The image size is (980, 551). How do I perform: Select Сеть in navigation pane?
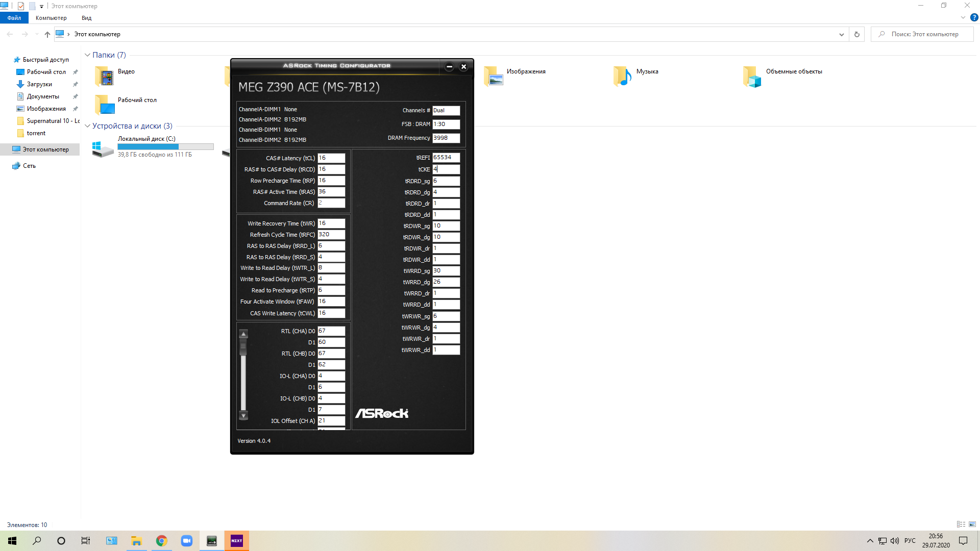(x=29, y=166)
